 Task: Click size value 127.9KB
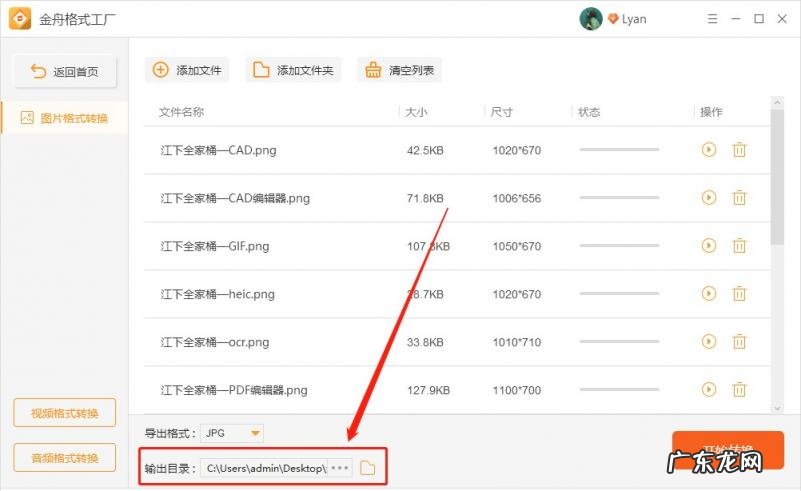pyautogui.click(x=428, y=390)
